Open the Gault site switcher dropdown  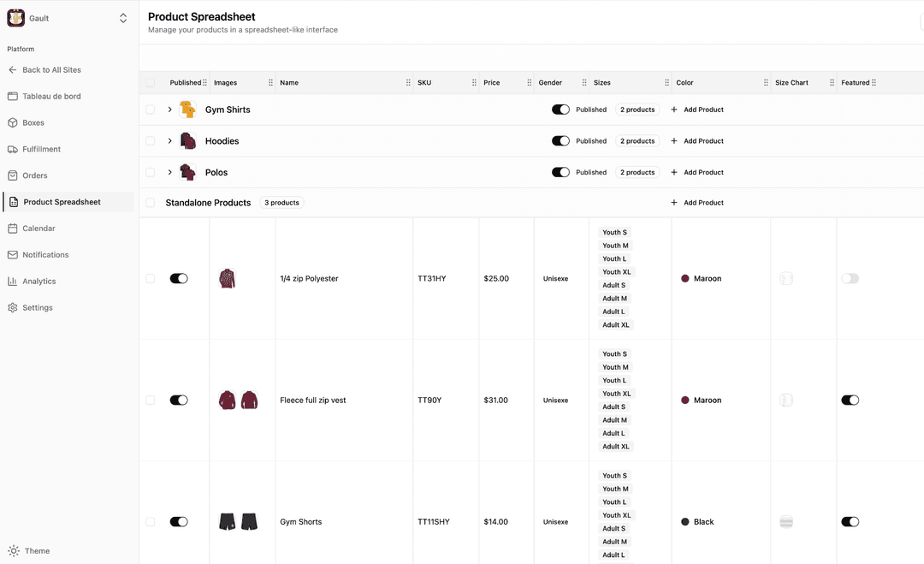coord(123,18)
